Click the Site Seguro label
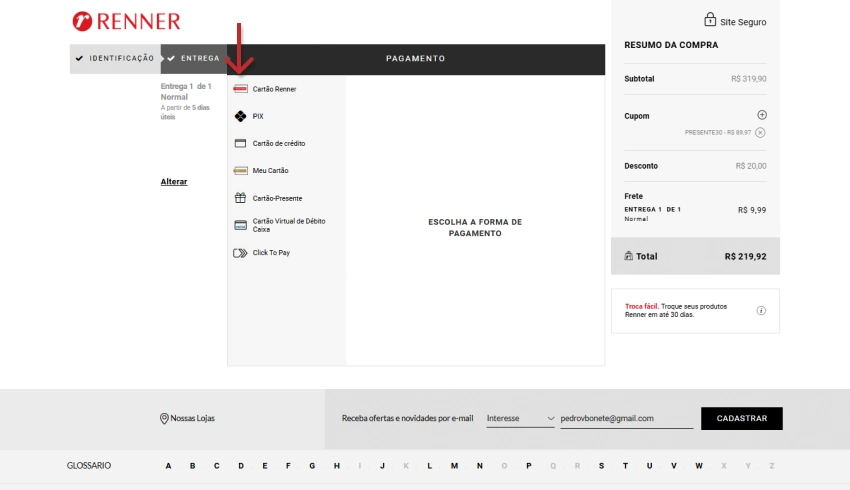 [743, 22]
